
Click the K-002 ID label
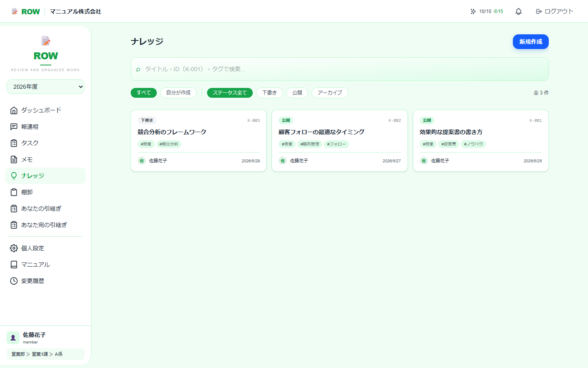(x=395, y=121)
